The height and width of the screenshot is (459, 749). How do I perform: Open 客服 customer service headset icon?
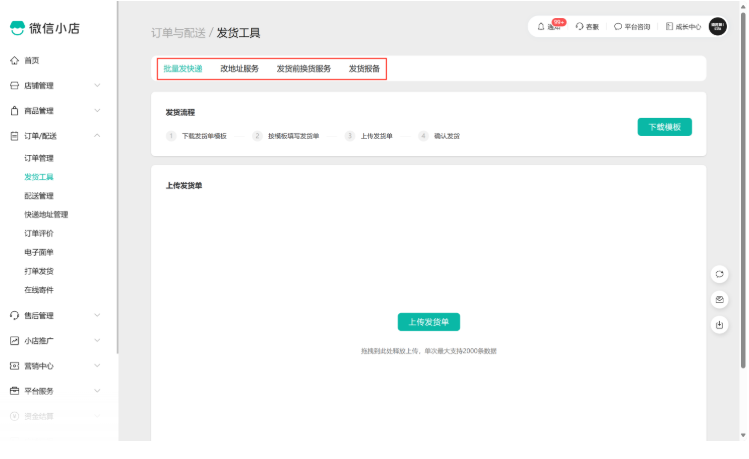tap(587, 27)
